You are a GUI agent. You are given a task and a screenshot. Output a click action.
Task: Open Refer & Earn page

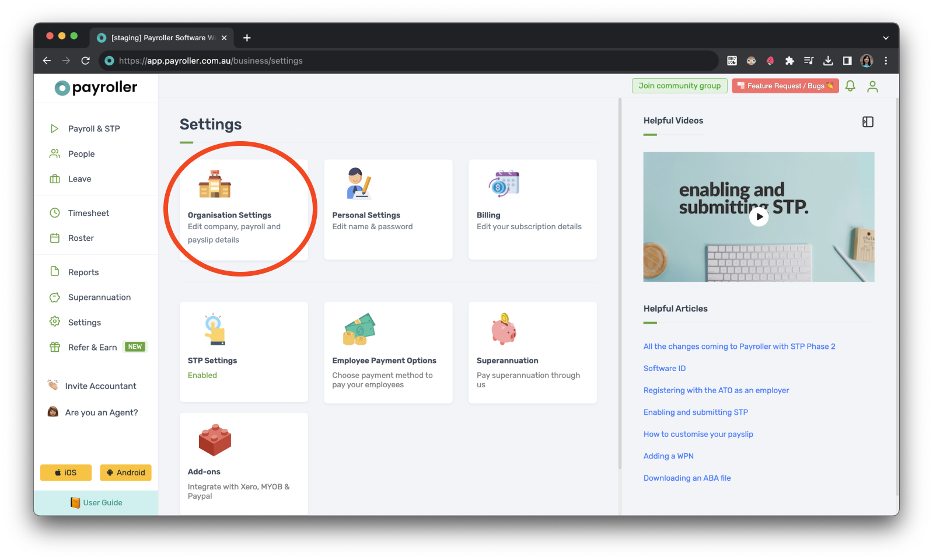(x=93, y=348)
